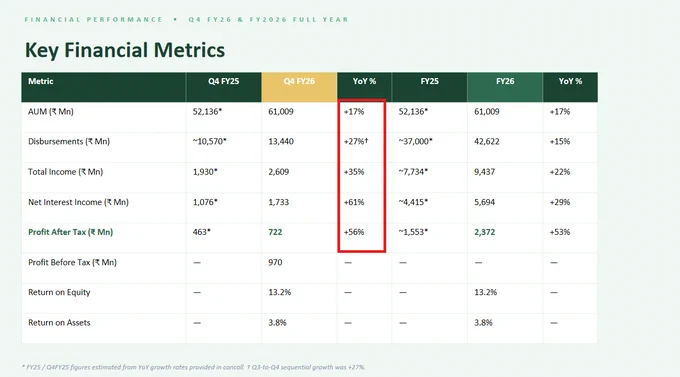Select 3.8% return on assets under Q4 FY26

(278, 323)
